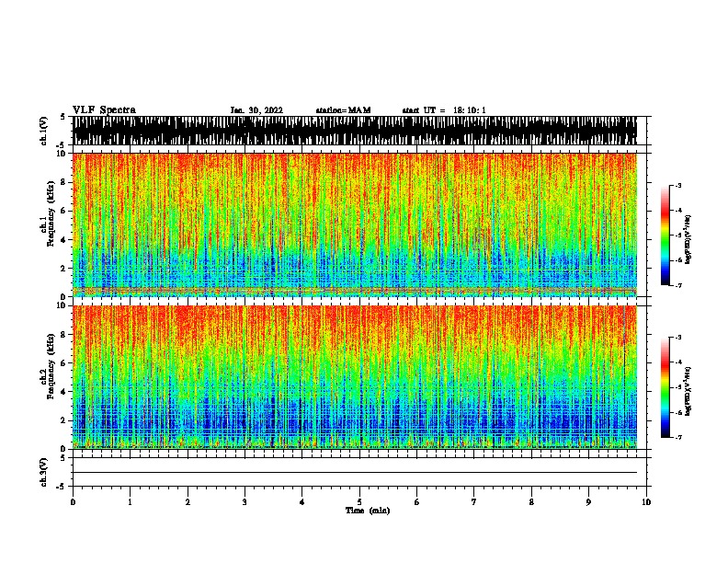Click the '-3' label on ch.1 color scale
The height and width of the screenshot is (563, 728).
(677, 185)
